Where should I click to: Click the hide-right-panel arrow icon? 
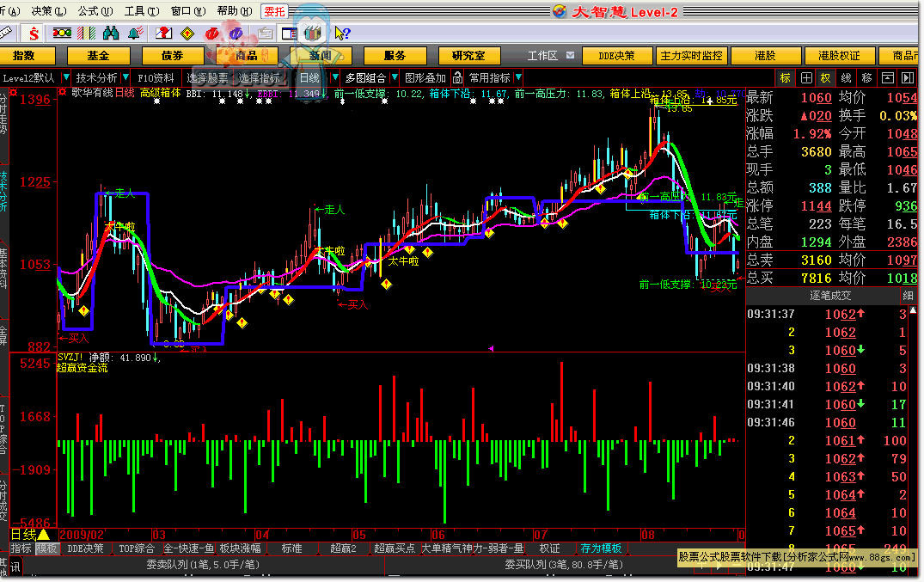908,78
